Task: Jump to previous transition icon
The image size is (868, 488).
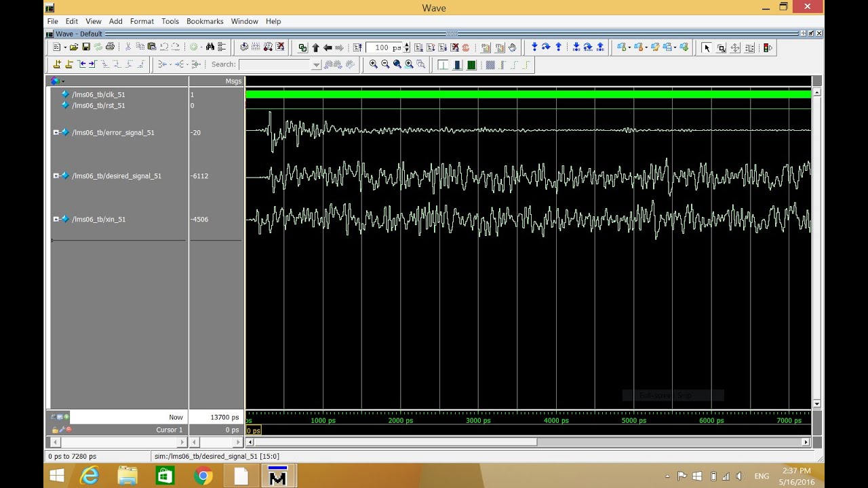Action: pyautogui.click(x=82, y=64)
